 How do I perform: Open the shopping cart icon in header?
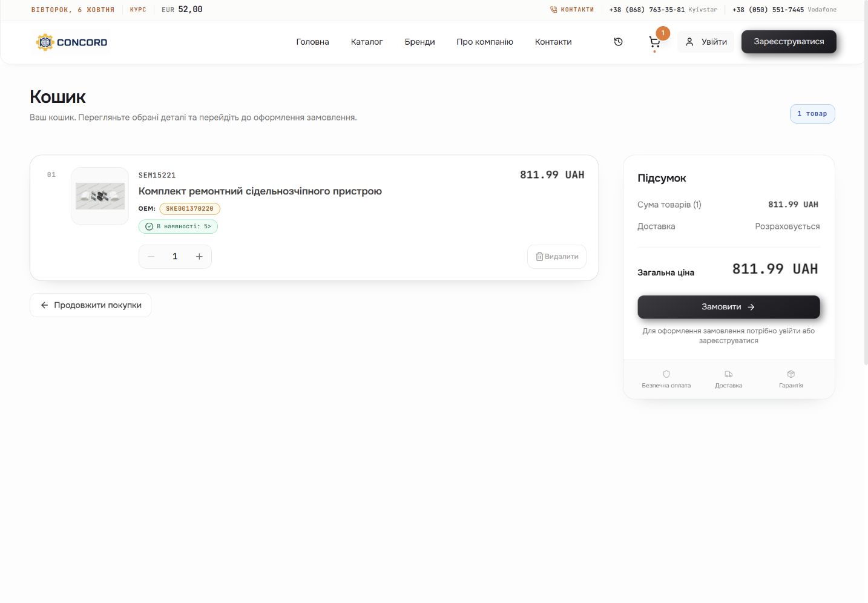(x=654, y=42)
